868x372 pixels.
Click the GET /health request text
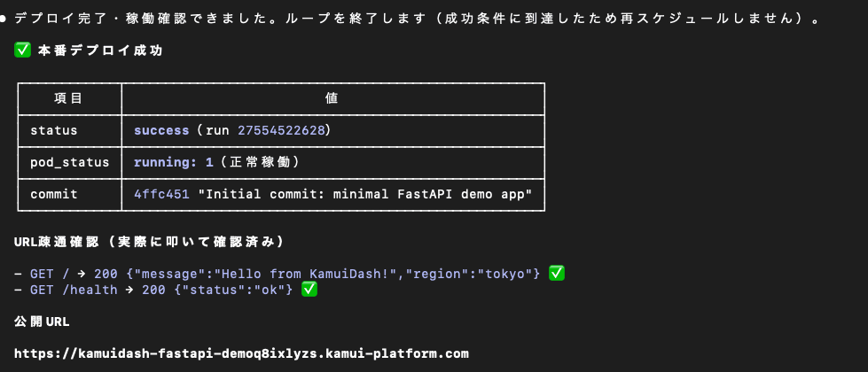[74, 289]
